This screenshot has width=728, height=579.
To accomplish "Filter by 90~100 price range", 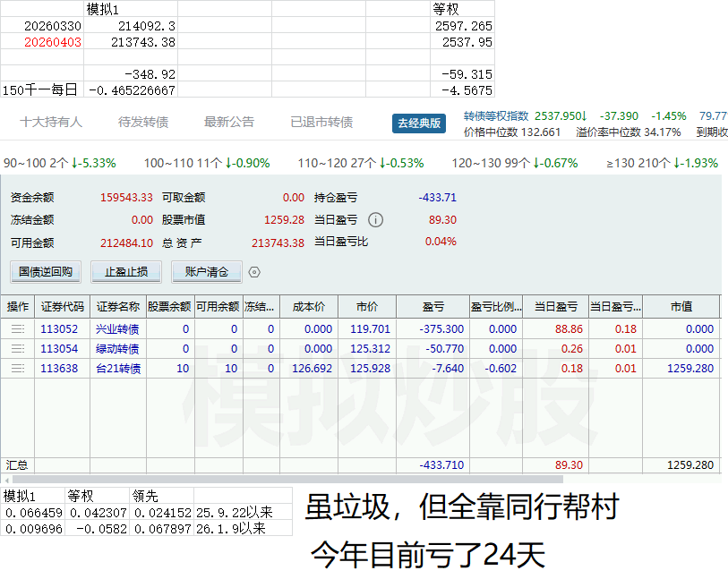I will pos(60,164).
